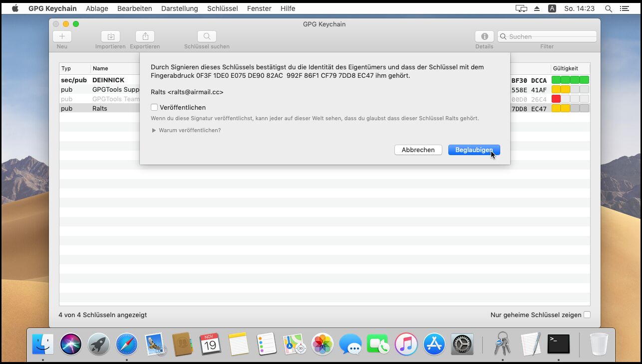The width and height of the screenshot is (642, 364).
Task: Open Keychain Access in the Dock
Action: click(x=502, y=344)
